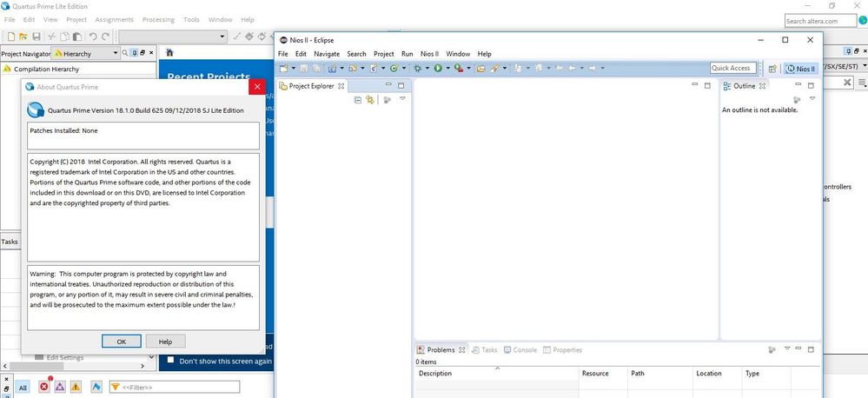Click Help in About Quartus Prime dialog
Viewport: 868px width, 398px height.
(x=165, y=342)
